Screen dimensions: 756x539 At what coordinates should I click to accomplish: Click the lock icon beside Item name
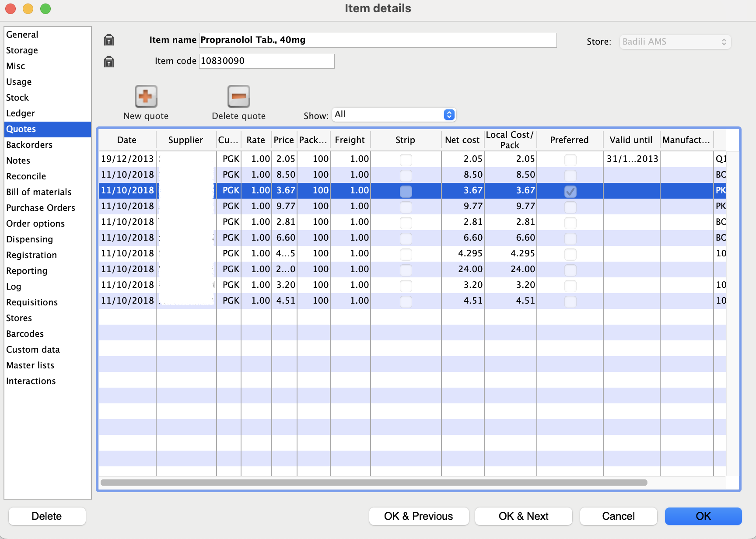109,40
